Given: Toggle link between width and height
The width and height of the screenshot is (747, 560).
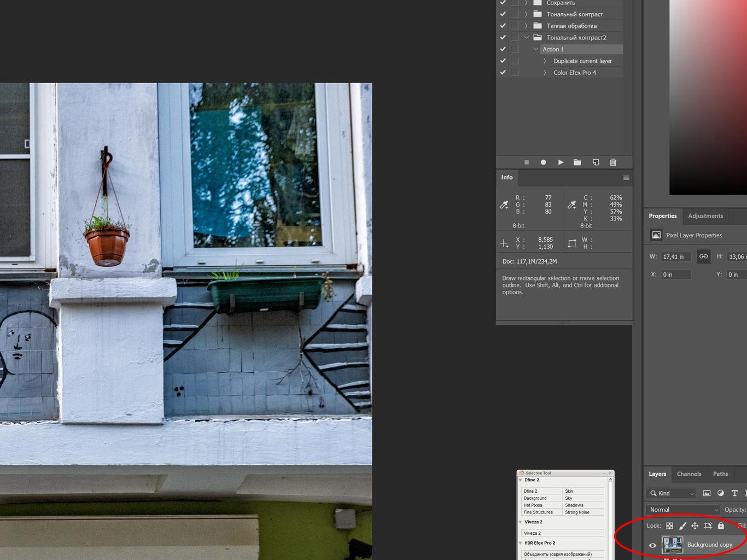Looking at the screenshot, I should 703,256.
